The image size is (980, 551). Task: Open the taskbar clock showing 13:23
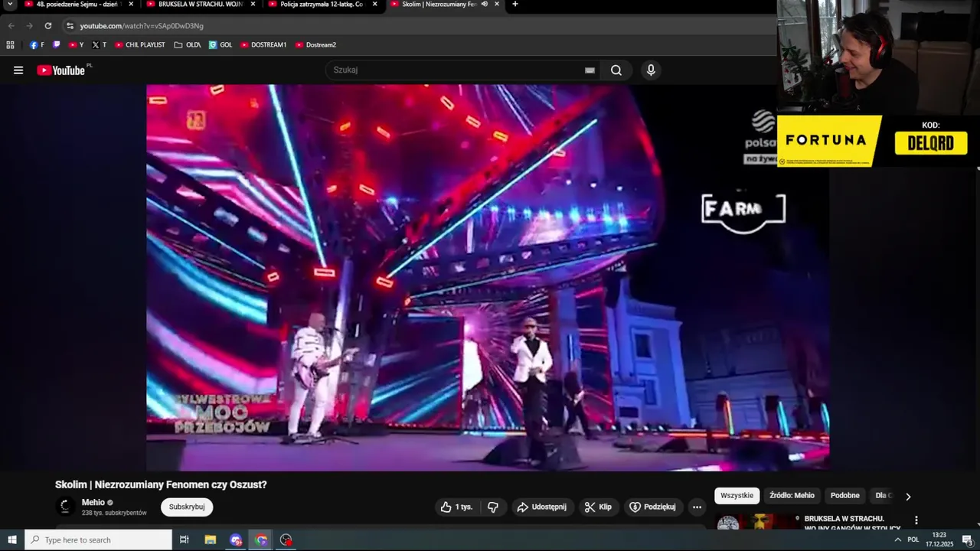939,540
